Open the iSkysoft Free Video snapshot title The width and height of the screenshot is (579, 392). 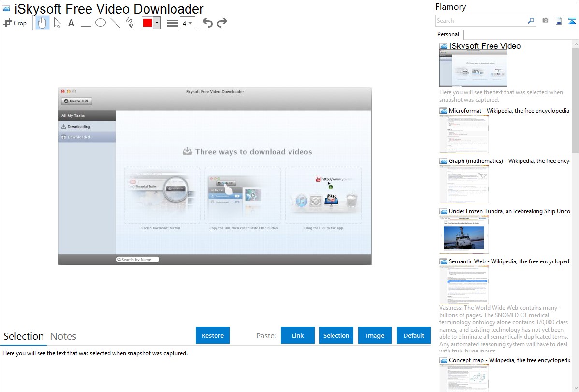click(x=485, y=46)
